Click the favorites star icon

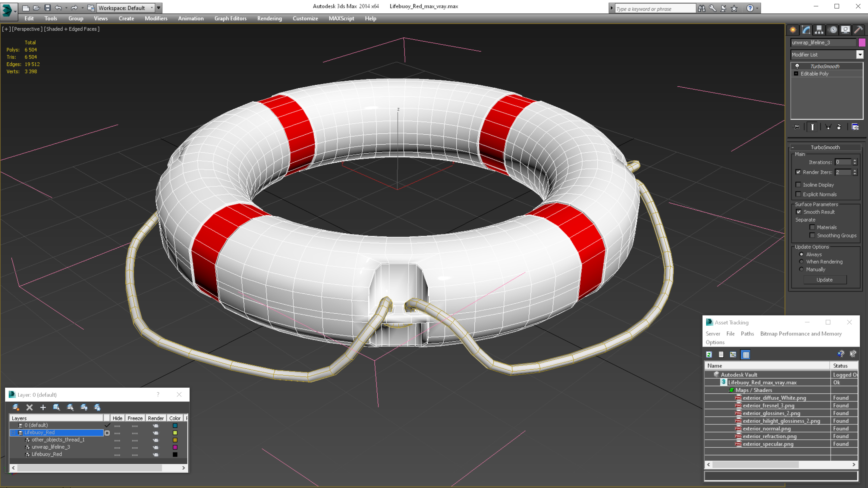pyautogui.click(x=734, y=8)
